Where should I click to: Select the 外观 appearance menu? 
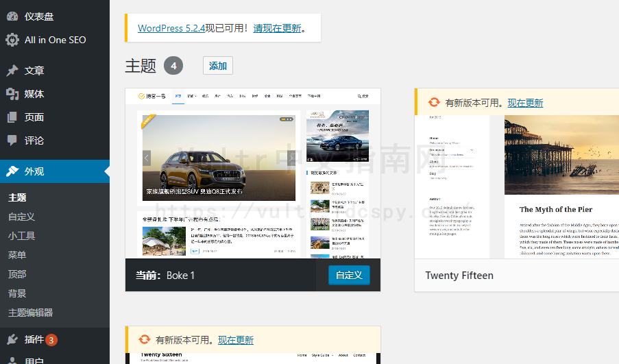(55, 171)
